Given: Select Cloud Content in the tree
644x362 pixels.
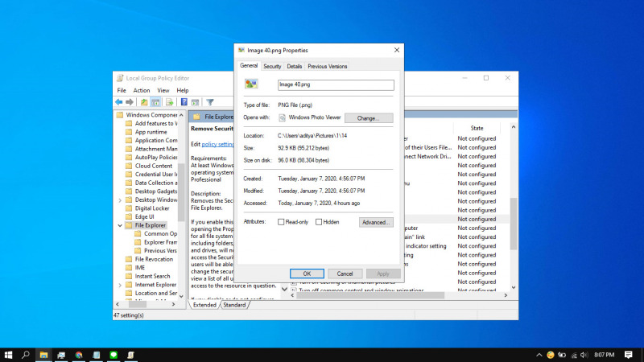Looking at the screenshot, I should (154, 166).
